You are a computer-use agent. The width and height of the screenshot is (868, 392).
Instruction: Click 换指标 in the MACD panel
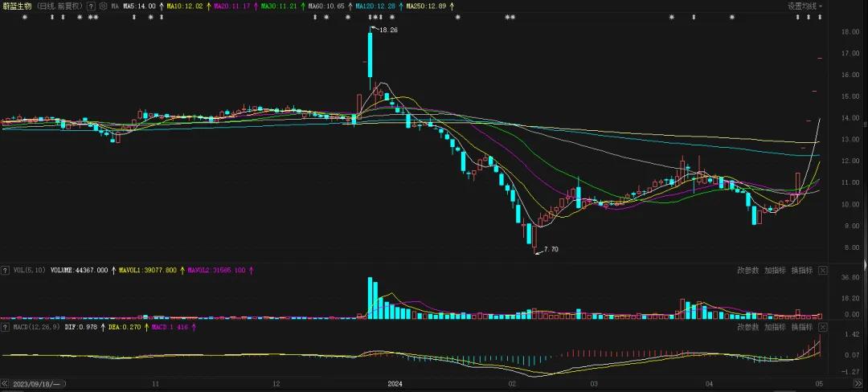802,327
